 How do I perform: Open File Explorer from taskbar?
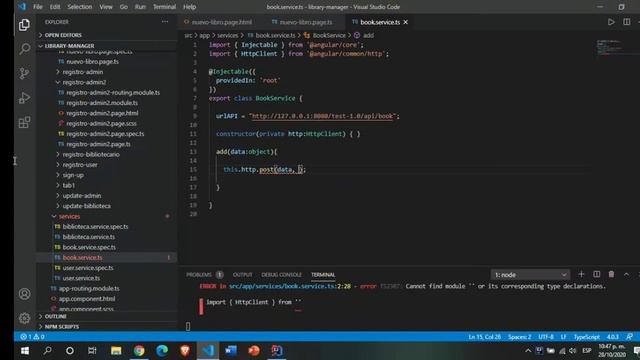coord(116,351)
